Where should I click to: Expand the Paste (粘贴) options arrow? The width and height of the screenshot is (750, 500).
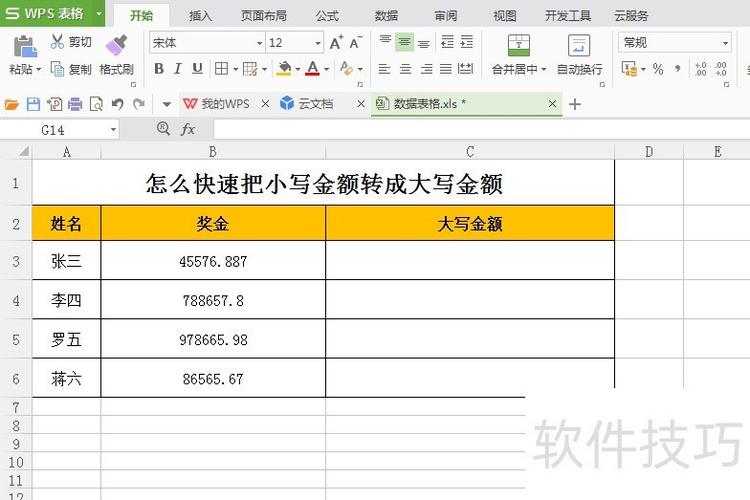pos(39,70)
